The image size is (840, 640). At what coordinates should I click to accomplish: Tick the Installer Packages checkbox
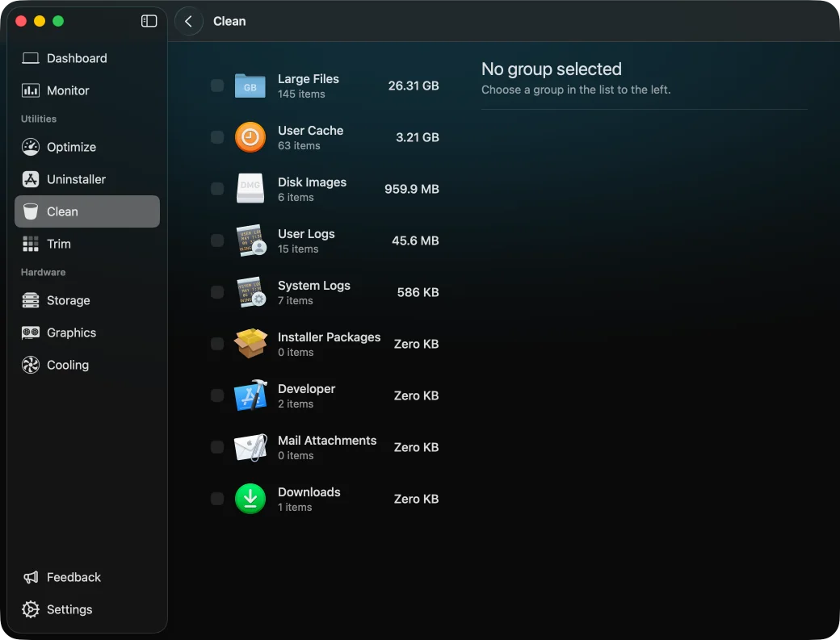pos(217,344)
